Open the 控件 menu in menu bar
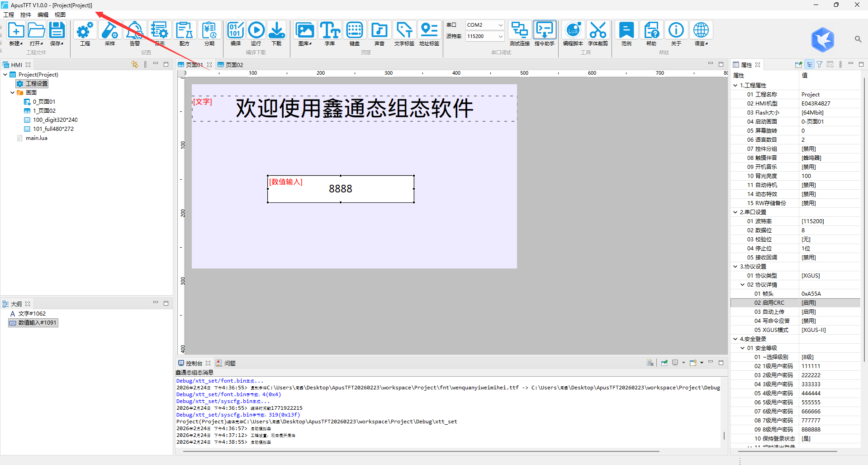The width and height of the screenshot is (868, 465). (26, 14)
